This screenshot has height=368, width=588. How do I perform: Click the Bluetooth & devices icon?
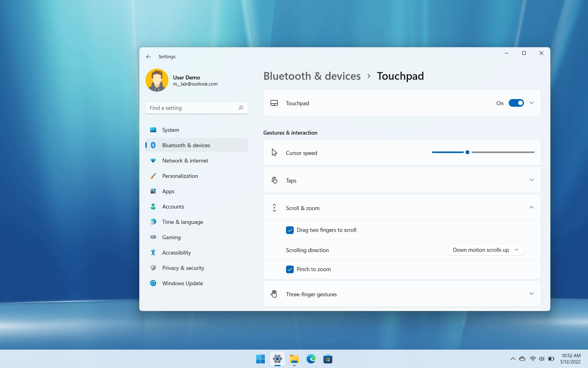pyautogui.click(x=153, y=144)
